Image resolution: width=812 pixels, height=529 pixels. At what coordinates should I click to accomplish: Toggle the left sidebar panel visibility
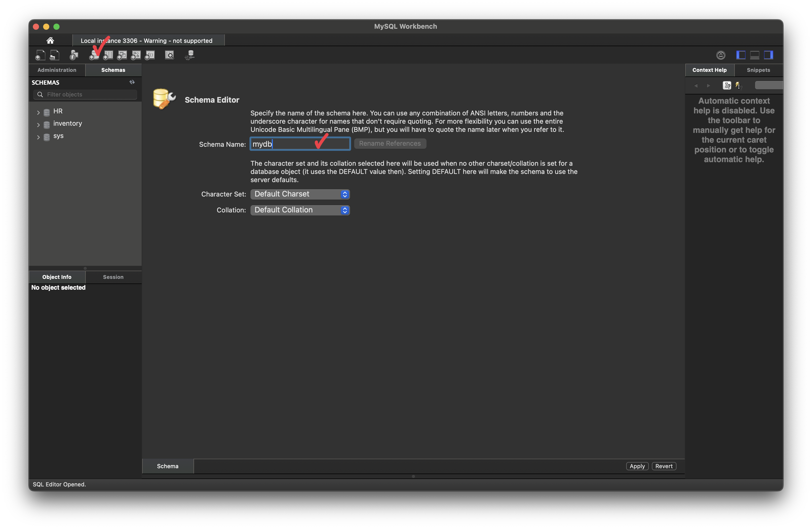[x=740, y=55]
